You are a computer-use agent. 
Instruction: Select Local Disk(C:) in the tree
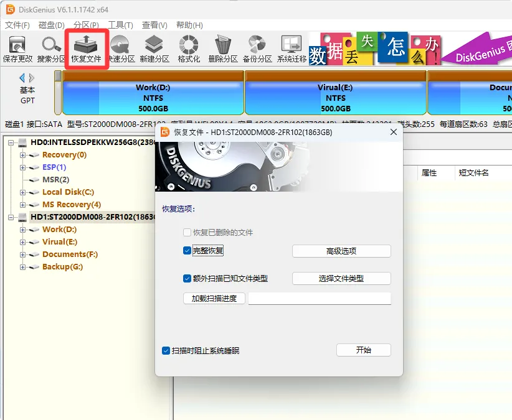[69, 192]
